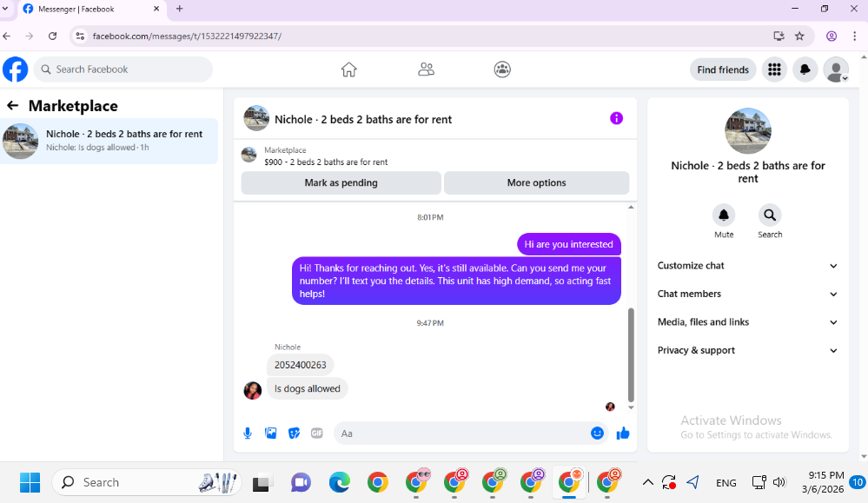Click Find friends button

(x=723, y=69)
